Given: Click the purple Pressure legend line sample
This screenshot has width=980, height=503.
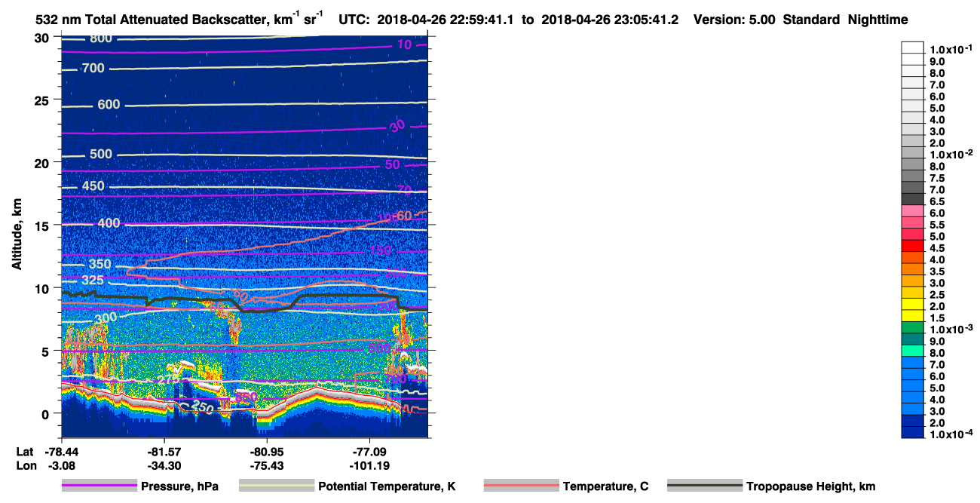Looking at the screenshot, I should click(100, 486).
